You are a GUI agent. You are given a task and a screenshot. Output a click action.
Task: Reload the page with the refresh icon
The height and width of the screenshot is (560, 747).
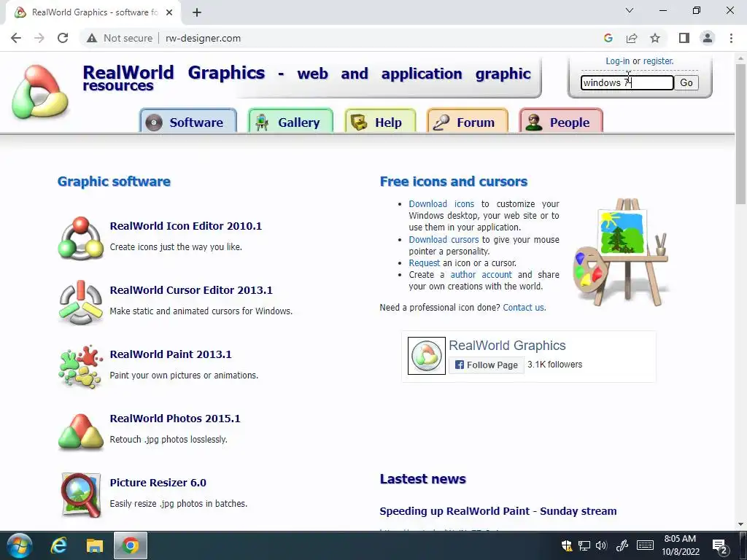[x=63, y=38]
